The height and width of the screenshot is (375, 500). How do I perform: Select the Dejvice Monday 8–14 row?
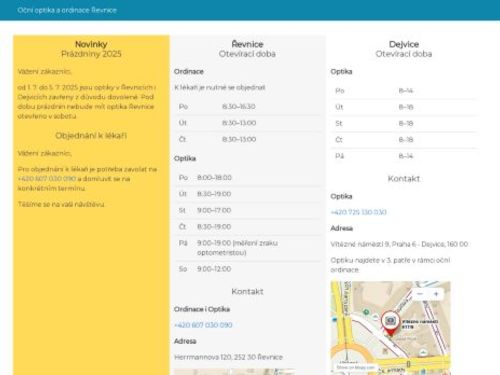click(x=404, y=91)
